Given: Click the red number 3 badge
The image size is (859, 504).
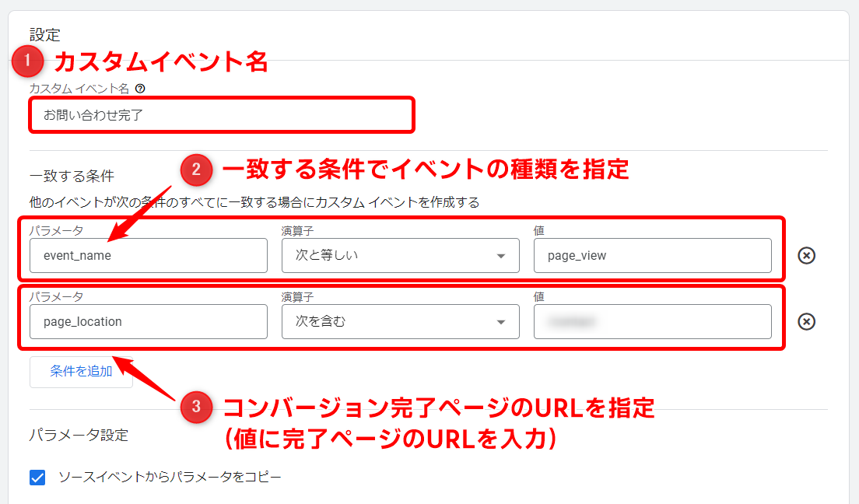Looking at the screenshot, I should [196, 407].
